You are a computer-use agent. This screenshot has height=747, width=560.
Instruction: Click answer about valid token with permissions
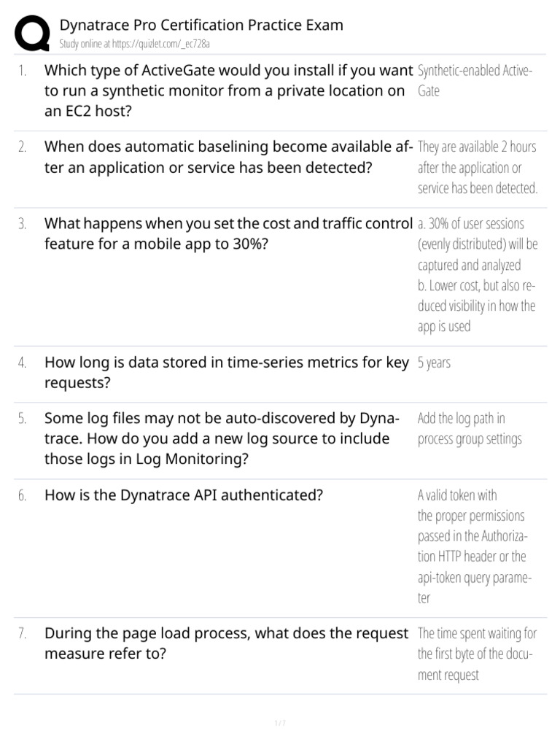[474, 546]
